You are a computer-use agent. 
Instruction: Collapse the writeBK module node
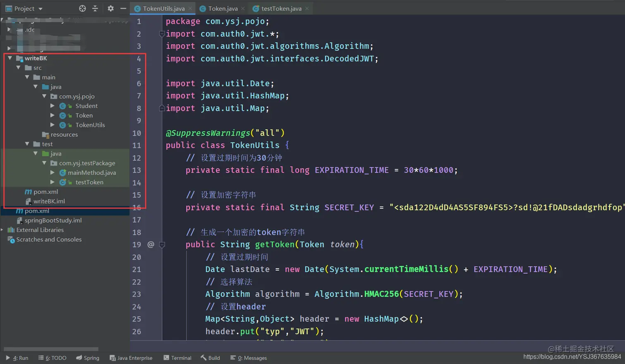point(10,58)
